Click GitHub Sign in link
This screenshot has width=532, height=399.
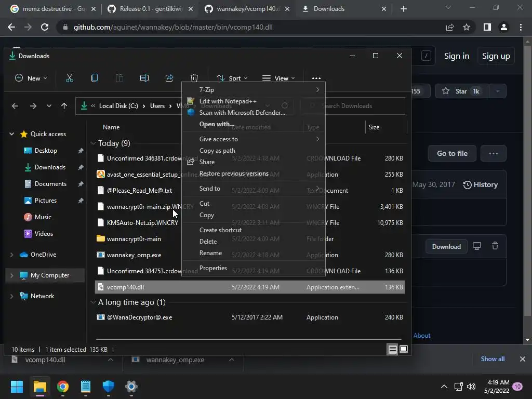(457, 56)
